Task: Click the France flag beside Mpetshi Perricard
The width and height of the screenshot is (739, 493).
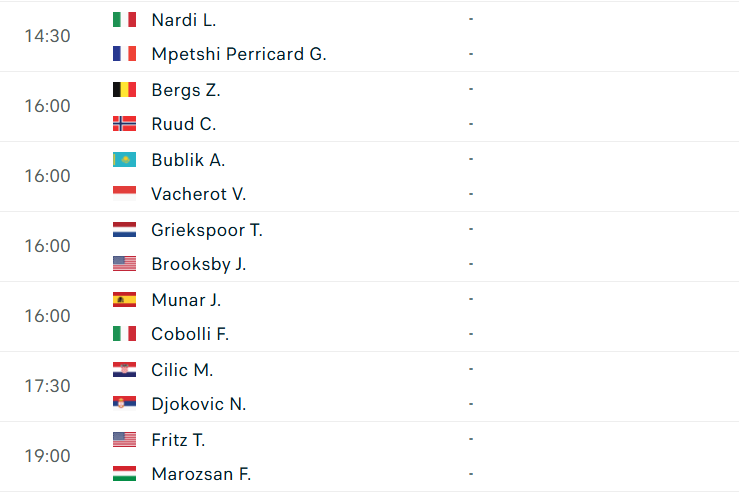Action: click(x=124, y=54)
